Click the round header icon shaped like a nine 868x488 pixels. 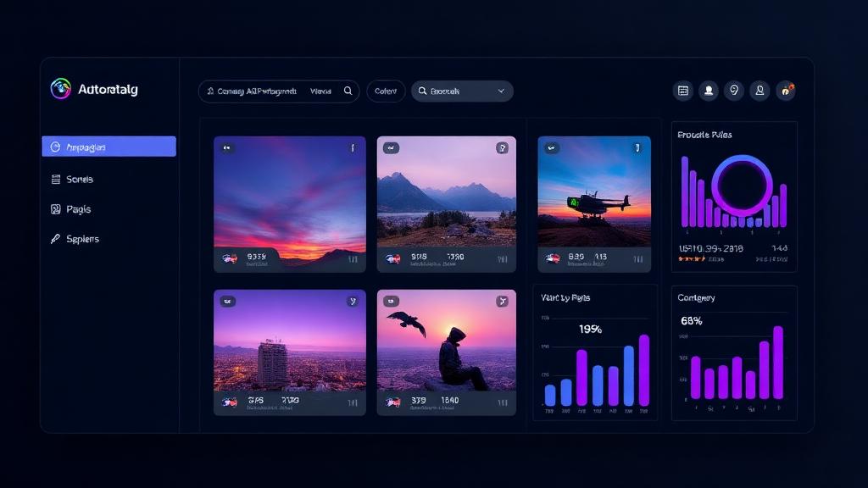734,91
